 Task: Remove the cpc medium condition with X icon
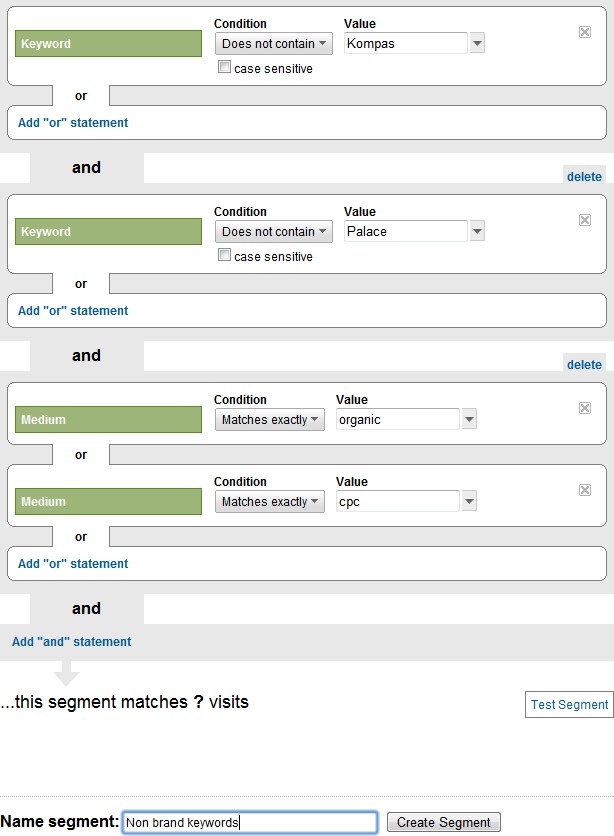[585, 490]
